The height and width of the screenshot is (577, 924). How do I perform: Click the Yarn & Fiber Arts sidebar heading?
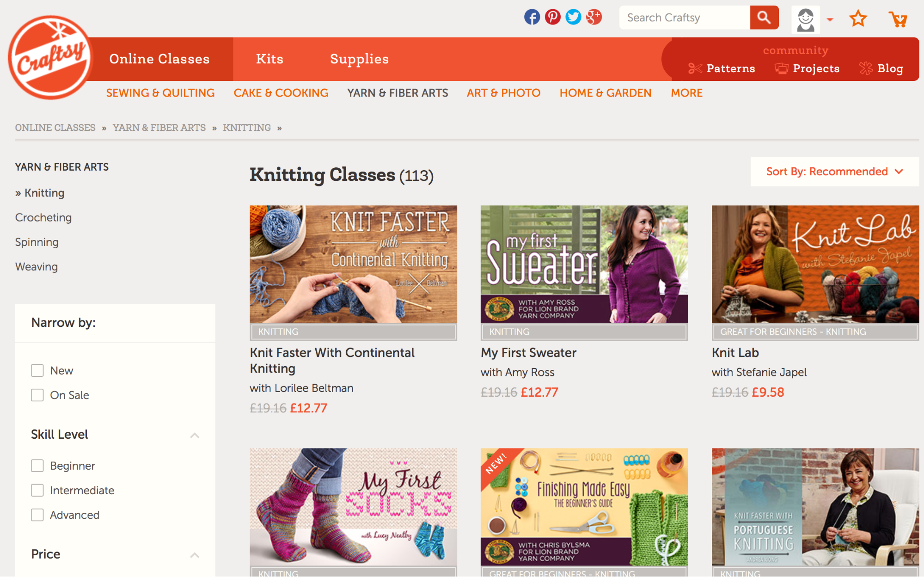(x=62, y=167)
